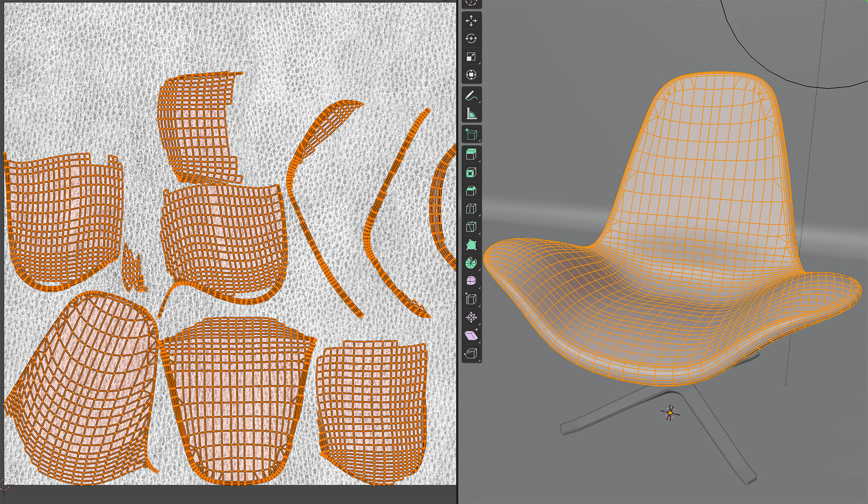
Task: Select the Smooth vertices tool
Action: pyautogui.click(x=471, y=281)
